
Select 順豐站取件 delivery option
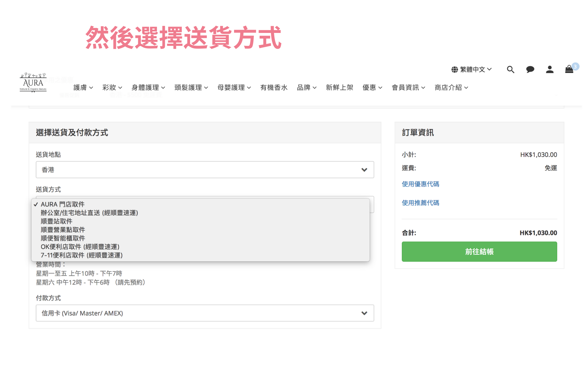coord(56,221)
